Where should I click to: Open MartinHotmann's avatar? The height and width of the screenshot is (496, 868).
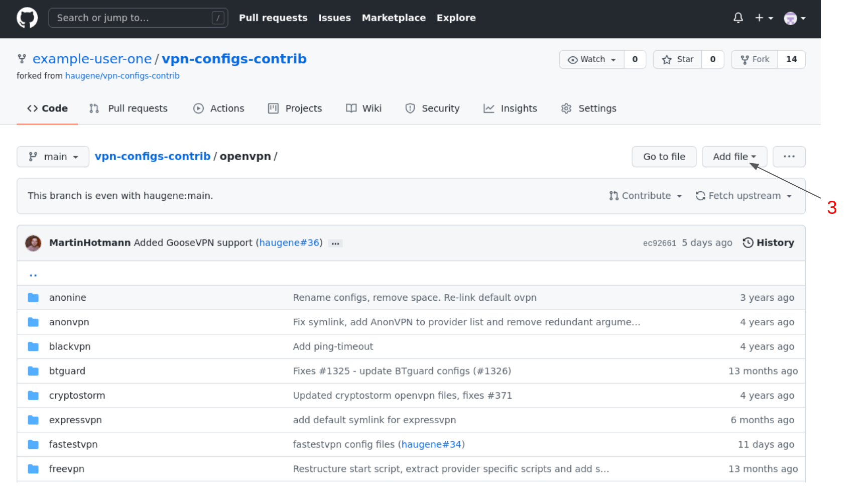[33, 243]
